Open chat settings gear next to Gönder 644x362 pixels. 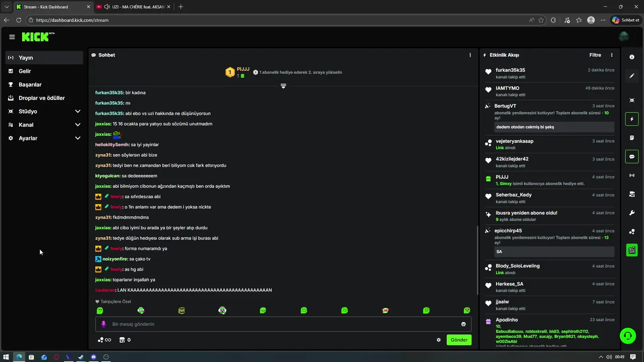pyautogui.click(x=439, y=340)
